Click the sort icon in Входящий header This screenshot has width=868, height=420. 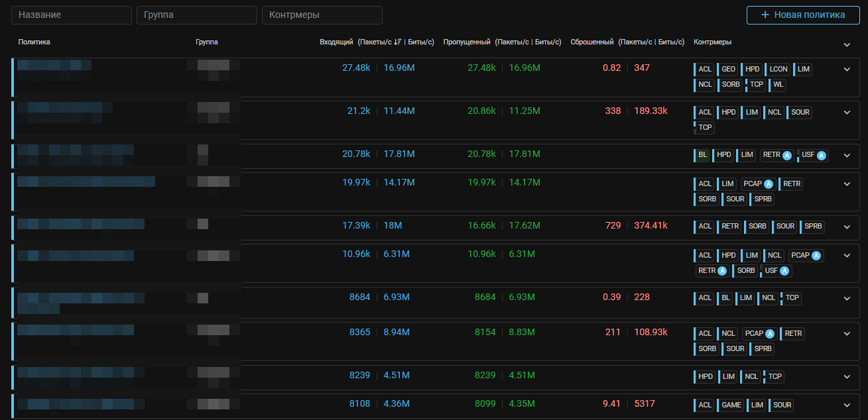[397, 42]
